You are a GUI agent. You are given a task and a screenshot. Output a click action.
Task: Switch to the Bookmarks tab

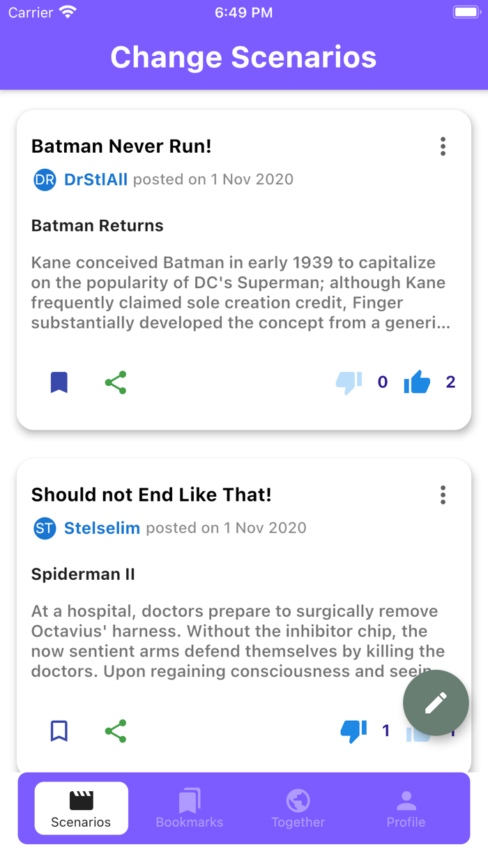point(190,808)
